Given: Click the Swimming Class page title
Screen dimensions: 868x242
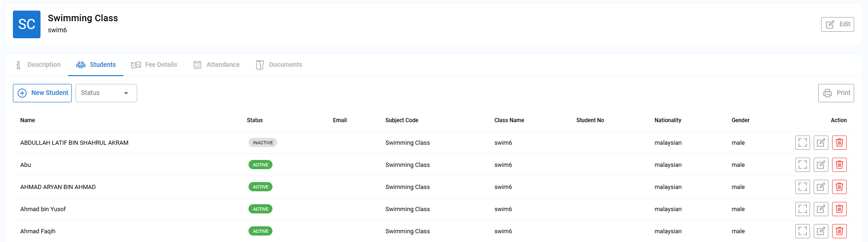Looking at the screenshot, I should (83, 18).
